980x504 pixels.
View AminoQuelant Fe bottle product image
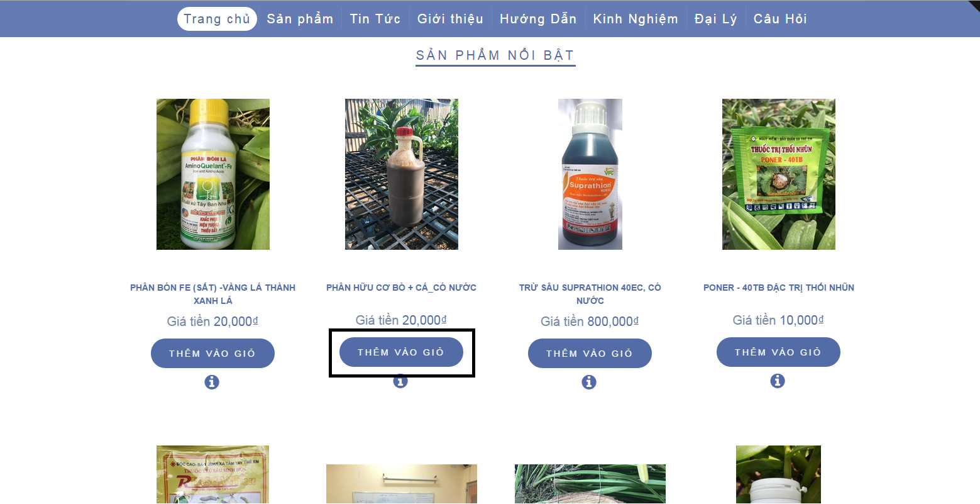click(x=213, y=174)
